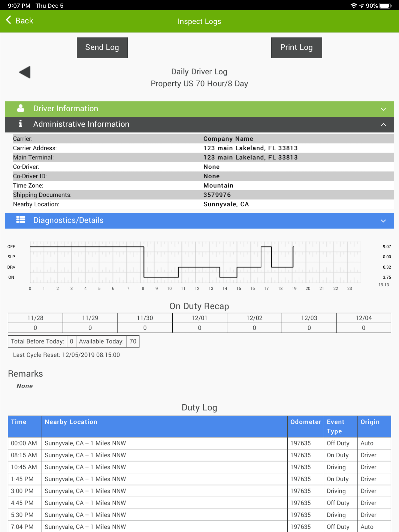Tap the Back chevron arrow icon
Viewport: 399px width, 532px height.
click(x=8, y=20)
